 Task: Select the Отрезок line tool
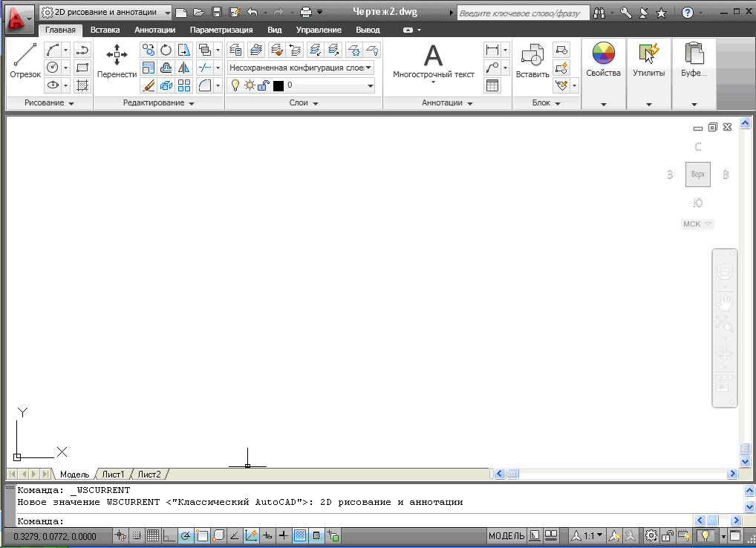coord(25,61)
